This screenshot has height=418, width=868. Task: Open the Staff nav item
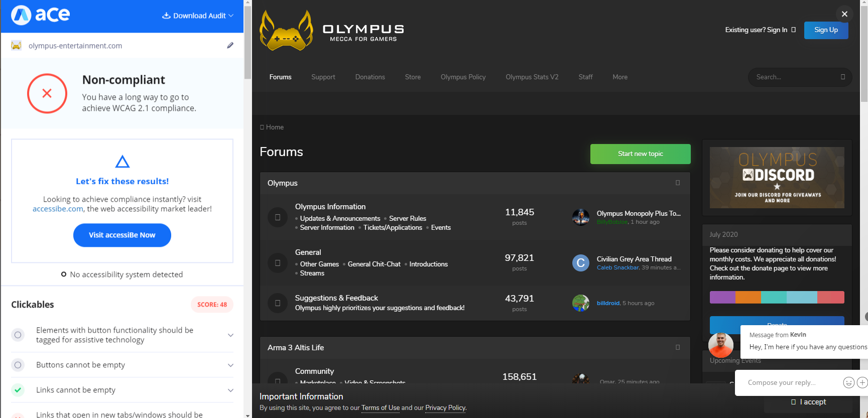tap(585, 77)
